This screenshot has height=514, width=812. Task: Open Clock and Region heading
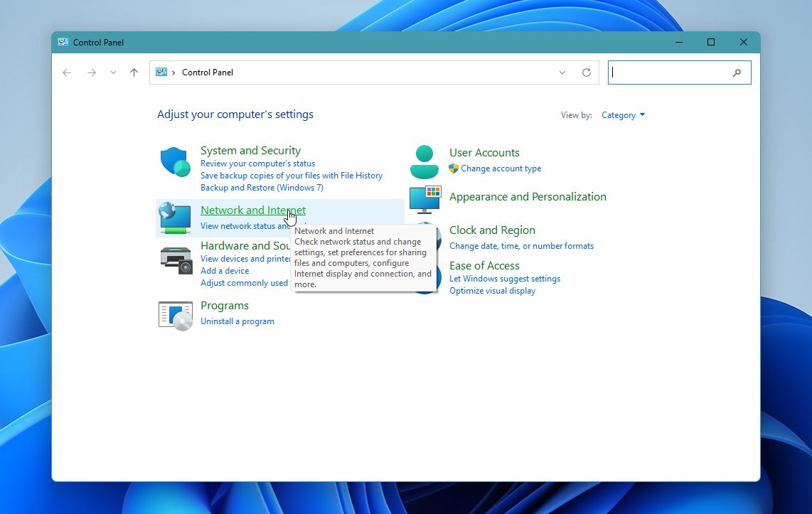tap(492, 230)
